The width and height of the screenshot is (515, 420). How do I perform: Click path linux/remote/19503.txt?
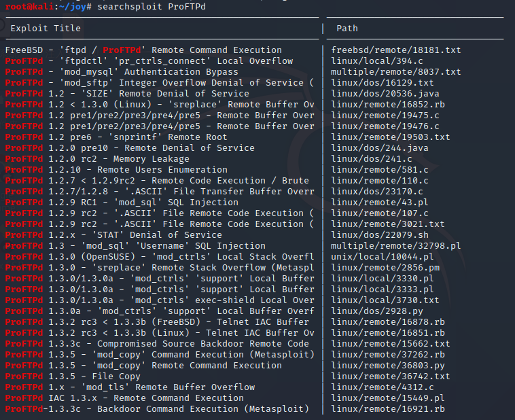click(x=391, y=137)
